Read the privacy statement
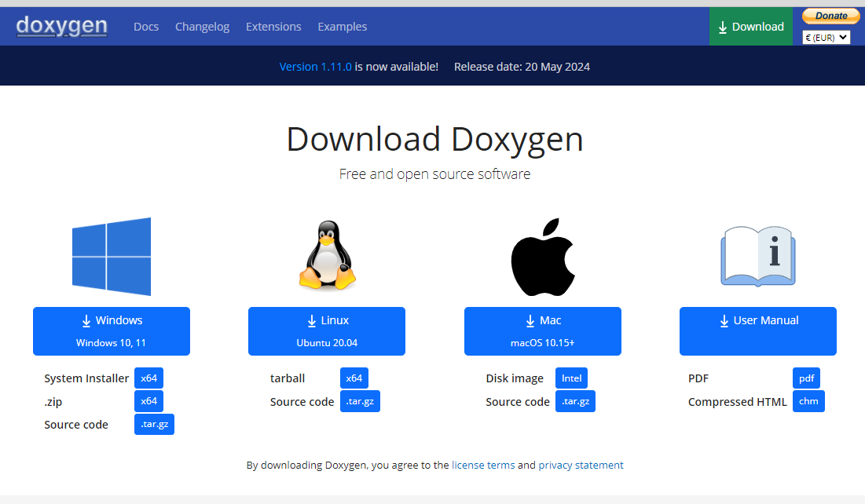The image size is (865, 504). pos(581,465)
